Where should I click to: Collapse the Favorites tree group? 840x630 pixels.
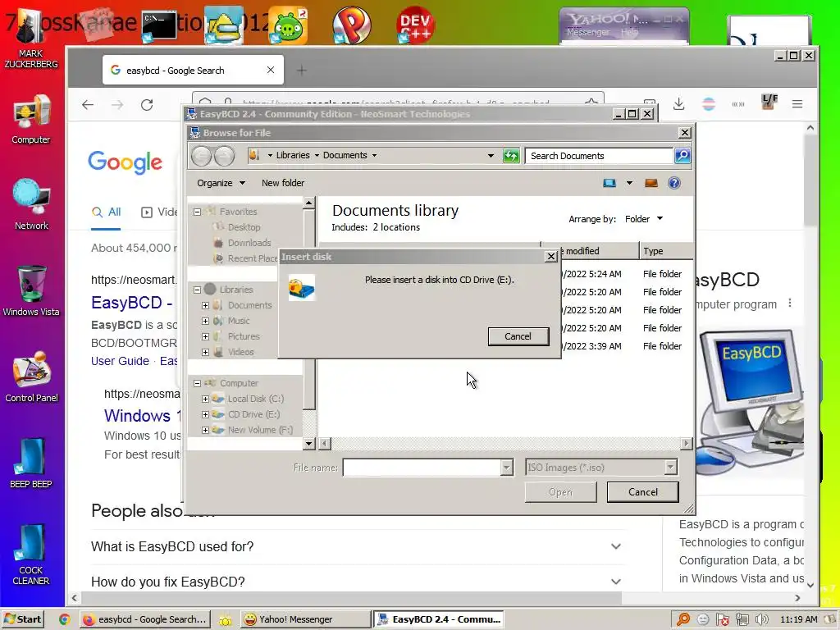click(197, 212)
